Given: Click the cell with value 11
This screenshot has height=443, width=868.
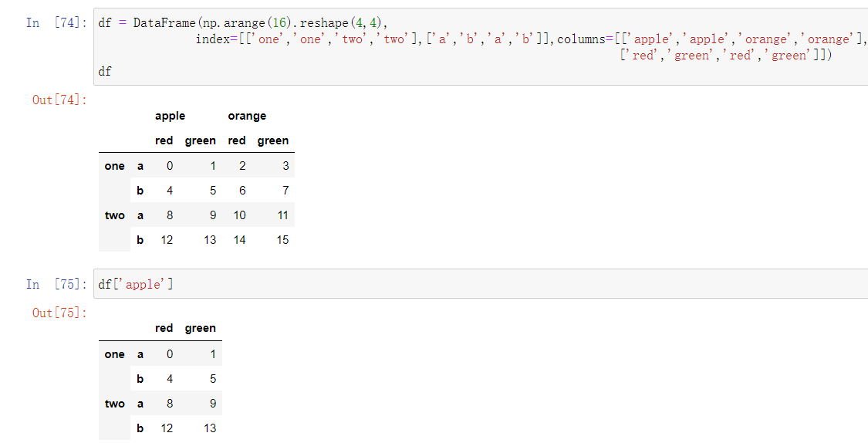Looking at the screenshot, I should point(283,215).
